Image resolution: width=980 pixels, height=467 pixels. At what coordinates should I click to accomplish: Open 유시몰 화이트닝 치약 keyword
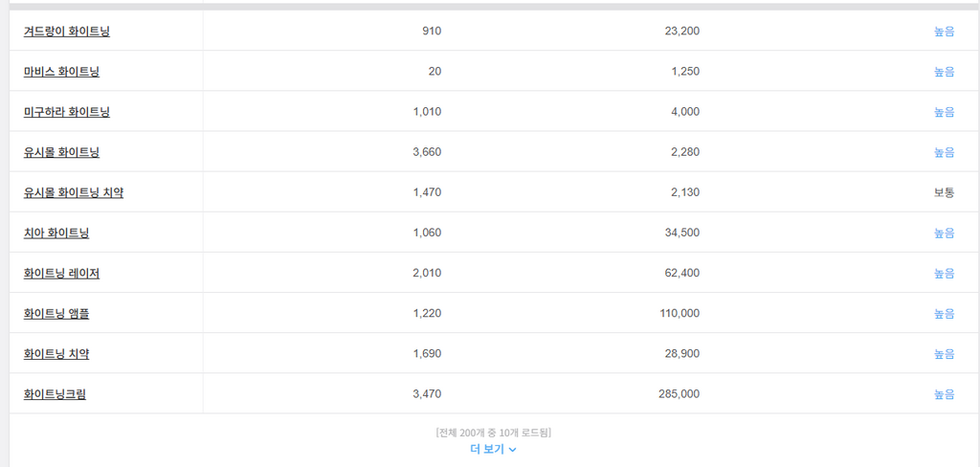click(74, 192)
